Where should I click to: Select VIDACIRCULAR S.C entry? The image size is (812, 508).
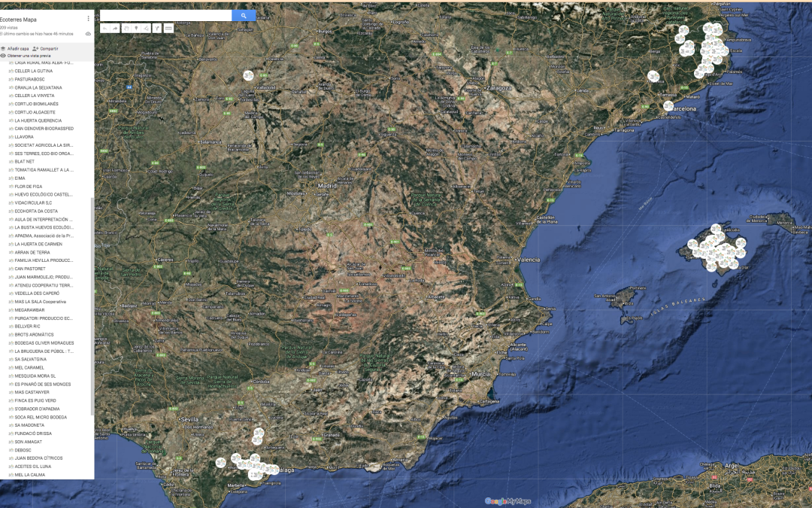point(33,202)
